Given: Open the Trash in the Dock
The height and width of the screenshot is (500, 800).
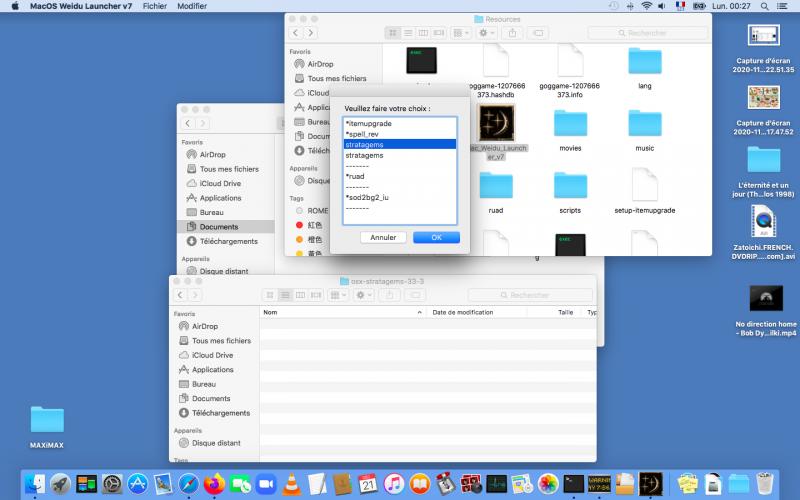Looking at the screenshot, I should (765, 484).
